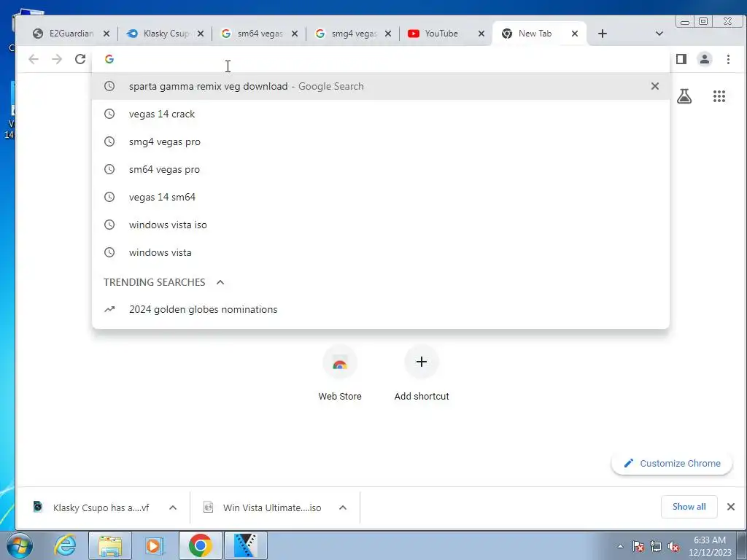
Task: Launch Internet Explorer from taskbar
Action: [65, 545]
